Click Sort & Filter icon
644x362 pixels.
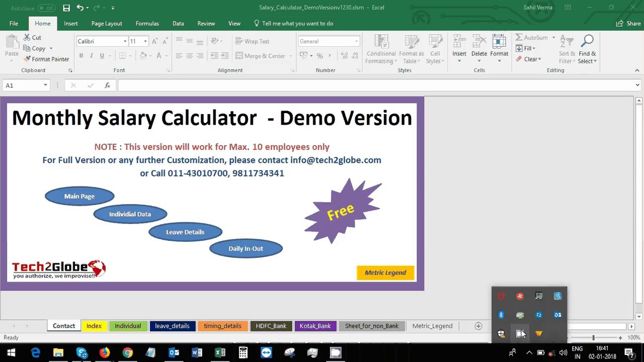click(567, 42)
